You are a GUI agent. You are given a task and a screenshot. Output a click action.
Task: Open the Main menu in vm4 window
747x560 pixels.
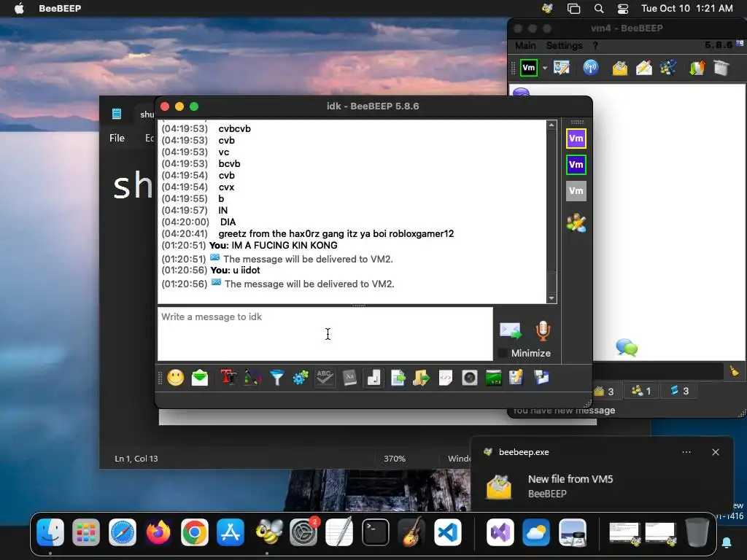[525, 46]
